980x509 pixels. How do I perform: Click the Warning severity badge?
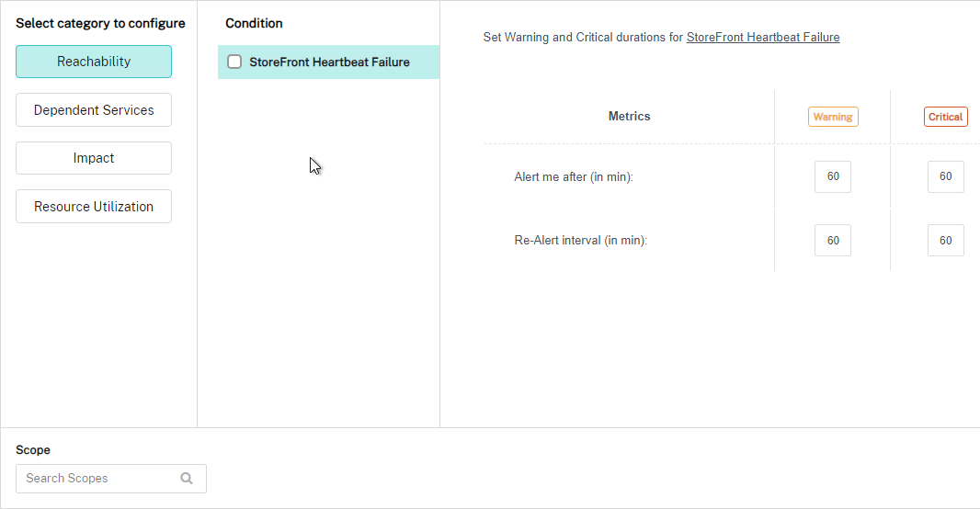833,117
